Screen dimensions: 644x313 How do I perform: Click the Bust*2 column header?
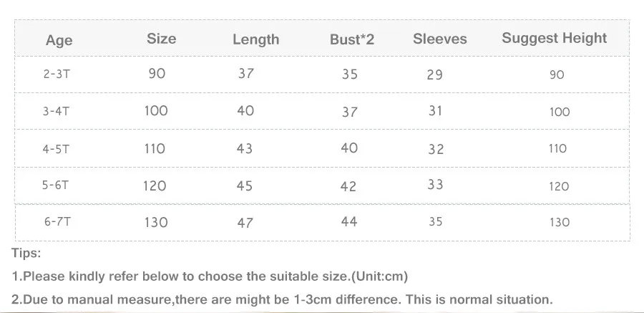[352, 39]
